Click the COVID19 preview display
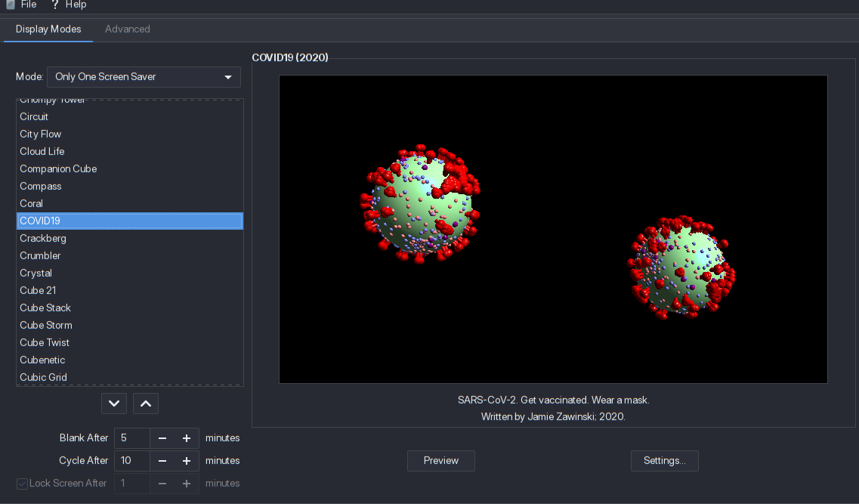 tap(553, 229)
